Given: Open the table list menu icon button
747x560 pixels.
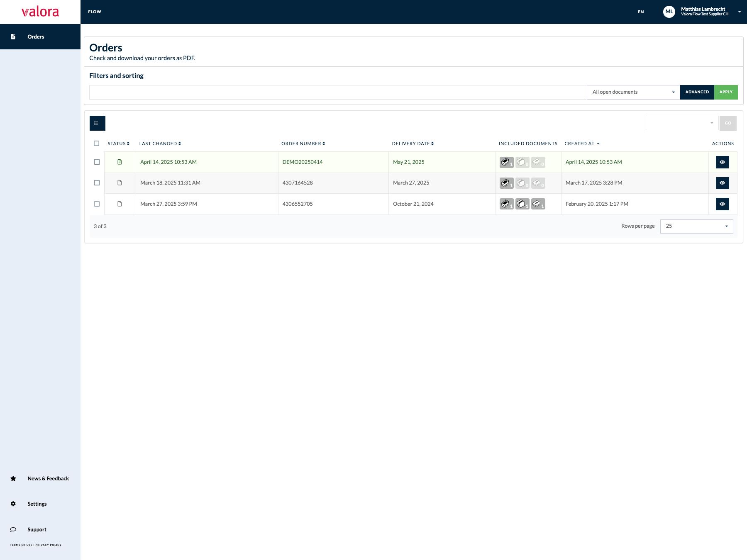Looking at the screenshot, I should [x=98, y=123].
